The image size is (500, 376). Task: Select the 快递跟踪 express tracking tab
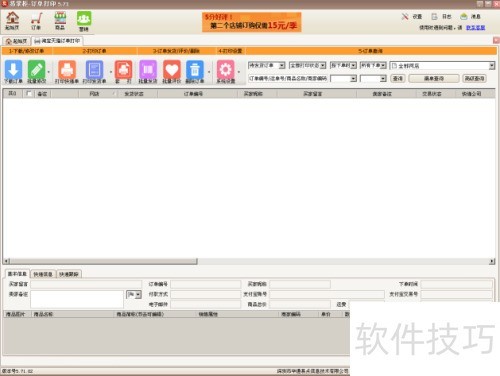click(x=69, y=274)
